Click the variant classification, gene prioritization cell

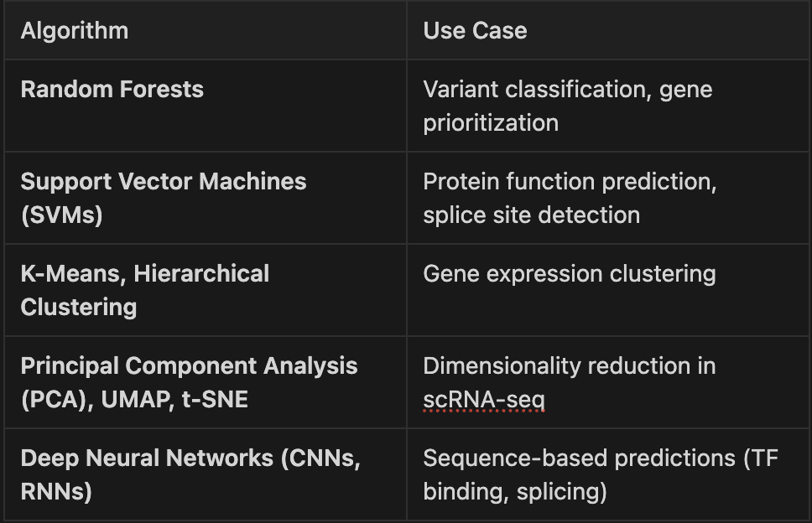pyautogui.click(x=567, y=106)
